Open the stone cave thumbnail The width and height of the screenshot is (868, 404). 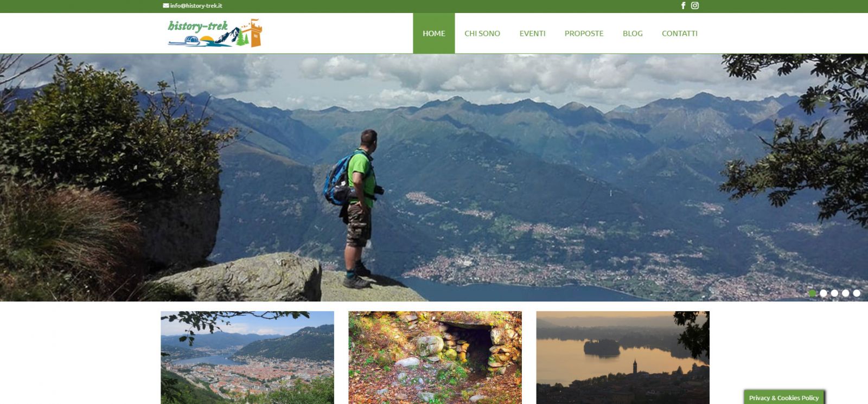tap(435, 357)
